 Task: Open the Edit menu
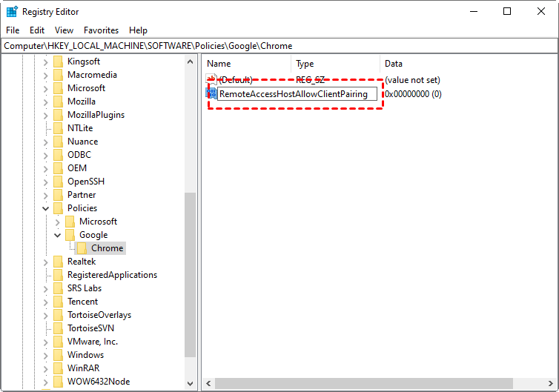(37, 30)
